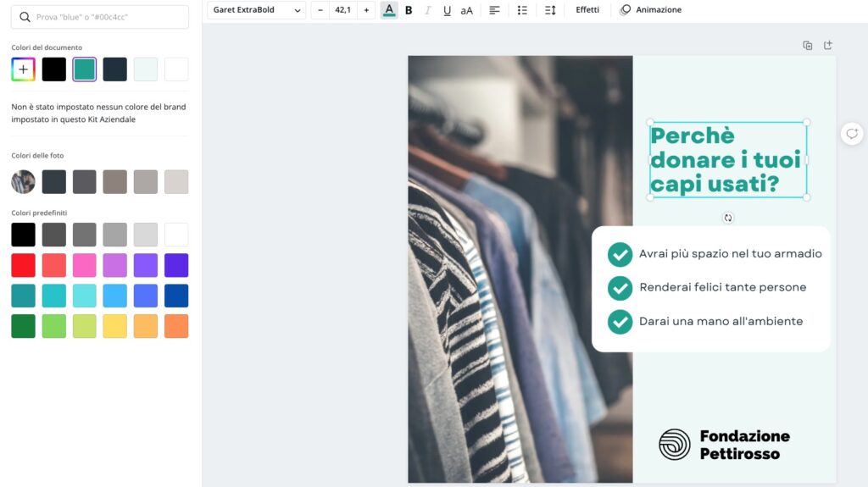Viewport: 868px width, 487px height.
Task: Open the Garet ExtraBold font dropdown
Action: tap(256, 10)
